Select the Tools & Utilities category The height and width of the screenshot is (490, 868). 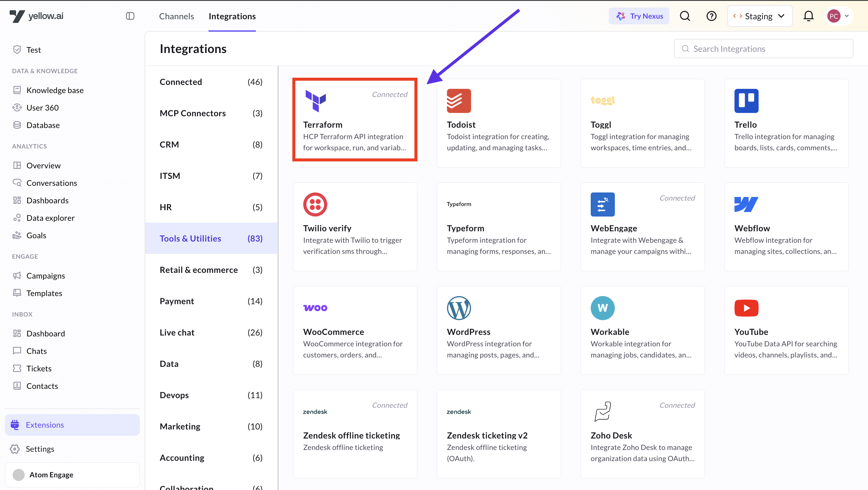pos(211,239)
